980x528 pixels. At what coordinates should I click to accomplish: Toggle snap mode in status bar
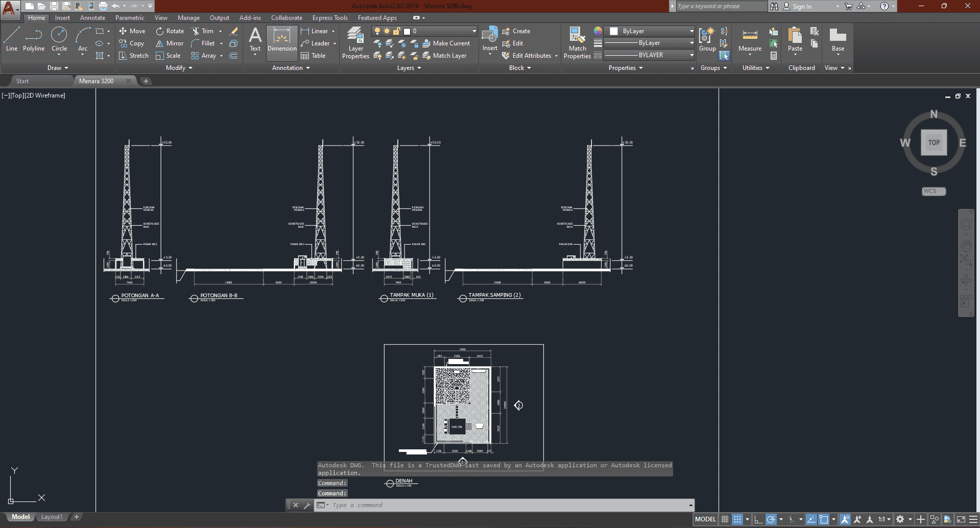point(737,519)
